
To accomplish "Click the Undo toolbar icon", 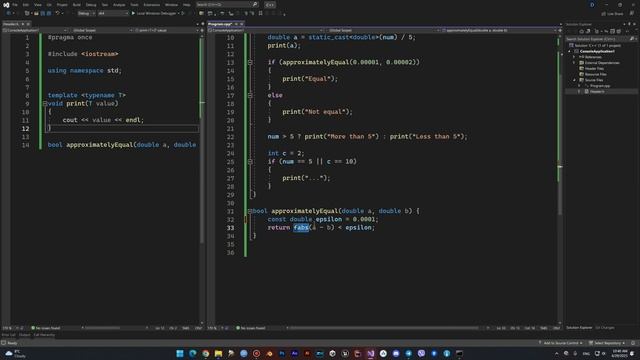I will pyautogui.click(x=58, y=13).
